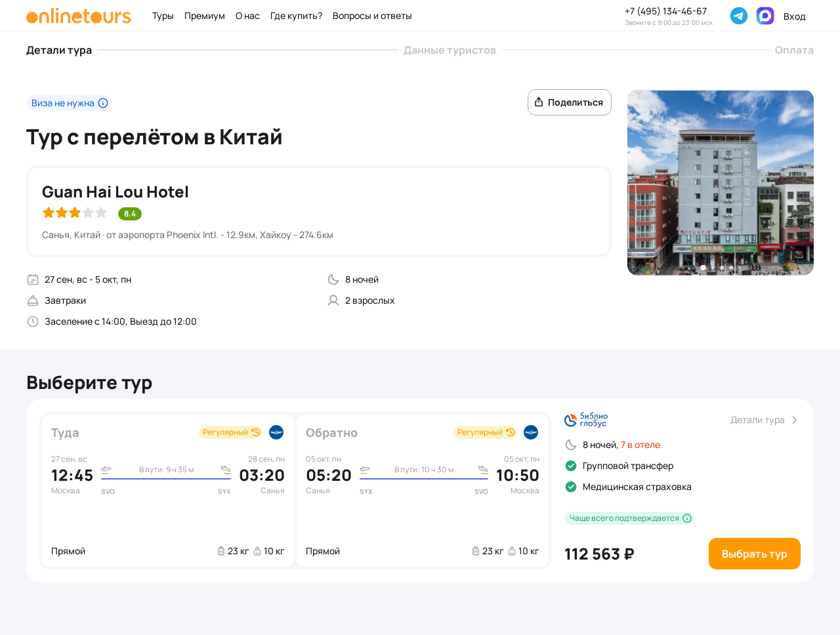This screenshot has height=635, width=840.
Task: Click the landing icon in Обратно flight
Action: click(483, 470)
